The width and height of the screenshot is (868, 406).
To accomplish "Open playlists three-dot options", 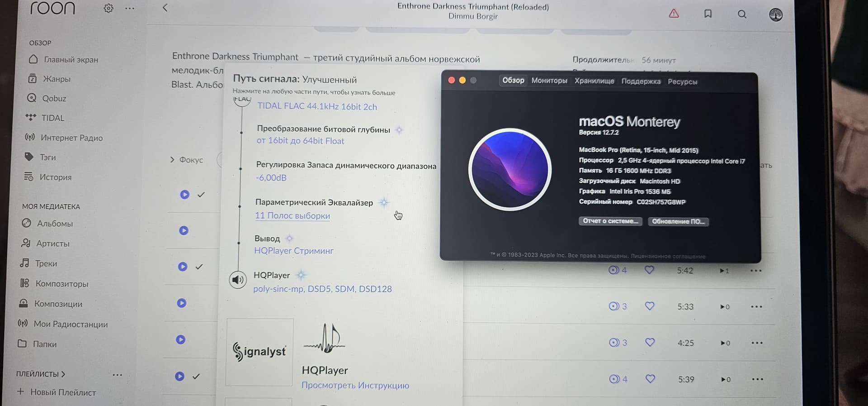I will click(x=118, y=375).
